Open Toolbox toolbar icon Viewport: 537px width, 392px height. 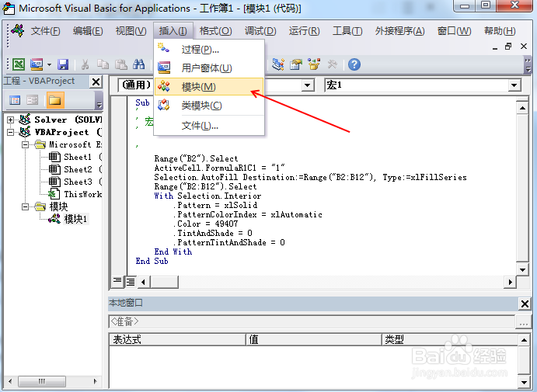coord(332,64)
